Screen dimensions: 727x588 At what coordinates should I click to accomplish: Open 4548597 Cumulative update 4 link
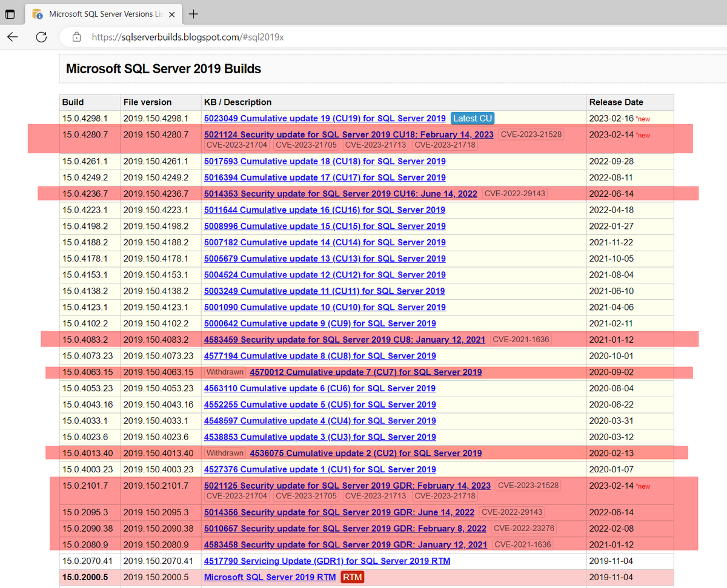coord(320,421)
